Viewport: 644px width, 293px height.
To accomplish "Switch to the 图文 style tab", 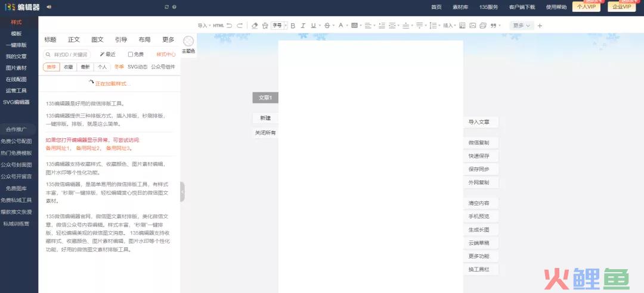I will coord(97,40).
